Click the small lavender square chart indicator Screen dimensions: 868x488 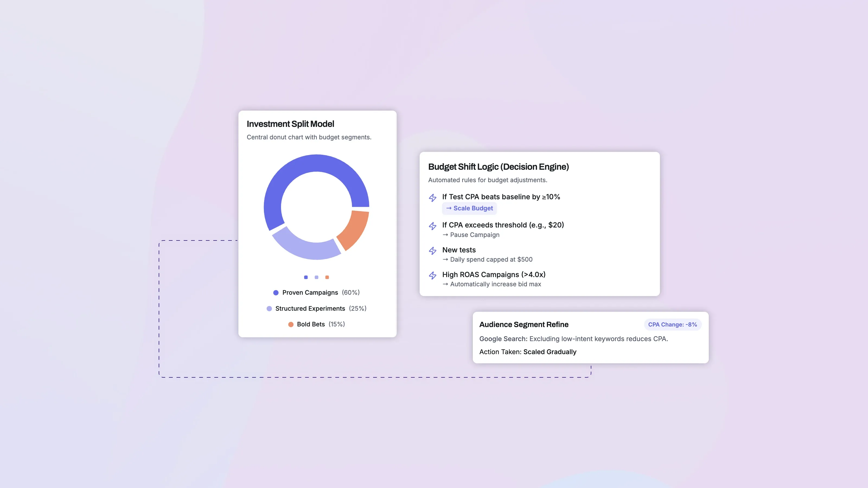point(316,277)
